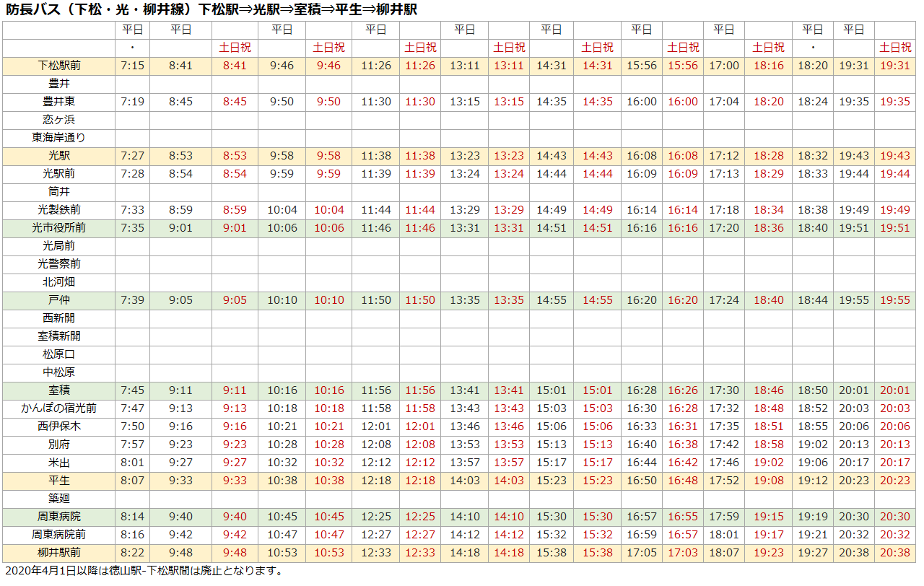Click the 筒井 stop name
This screenshot has width=924, height=586.
pos(58,192)
